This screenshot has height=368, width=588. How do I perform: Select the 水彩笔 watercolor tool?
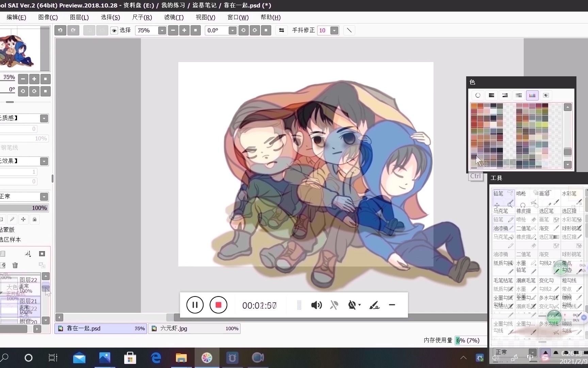571,198
